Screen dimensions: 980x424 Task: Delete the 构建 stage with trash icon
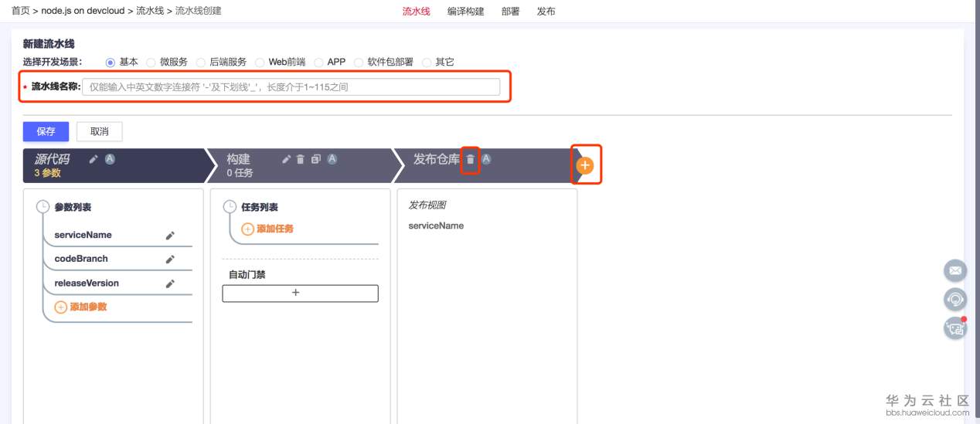(301, 159)
